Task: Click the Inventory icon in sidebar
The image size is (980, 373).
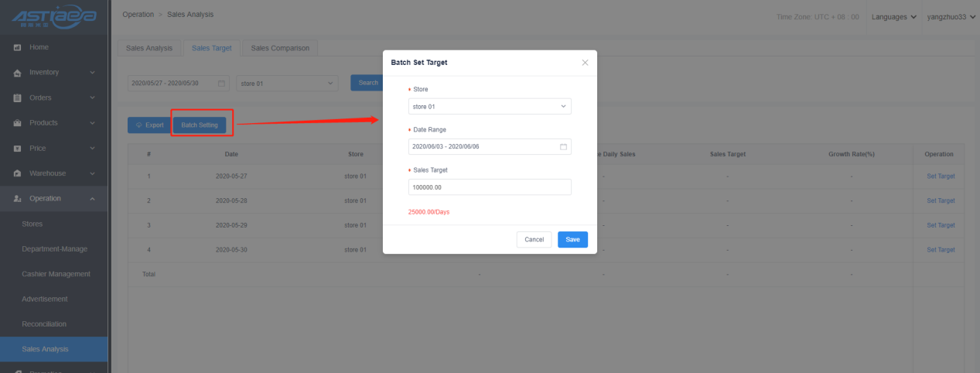Action: 17,73
